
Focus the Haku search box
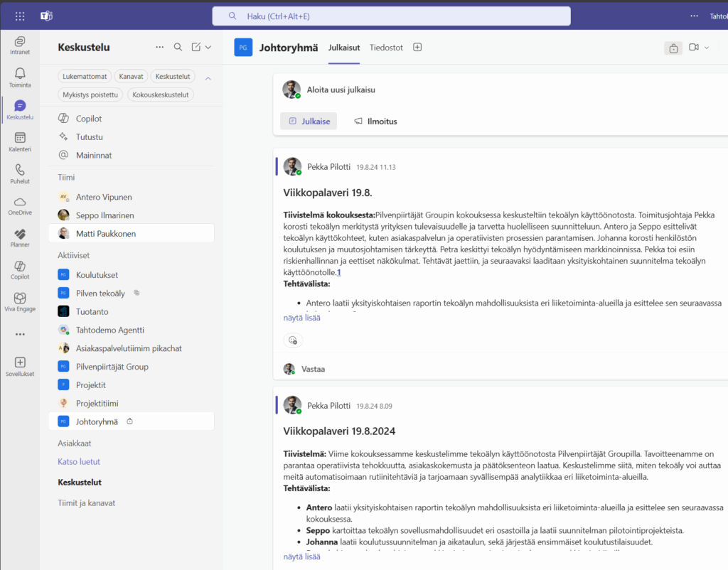pos(392,16)
